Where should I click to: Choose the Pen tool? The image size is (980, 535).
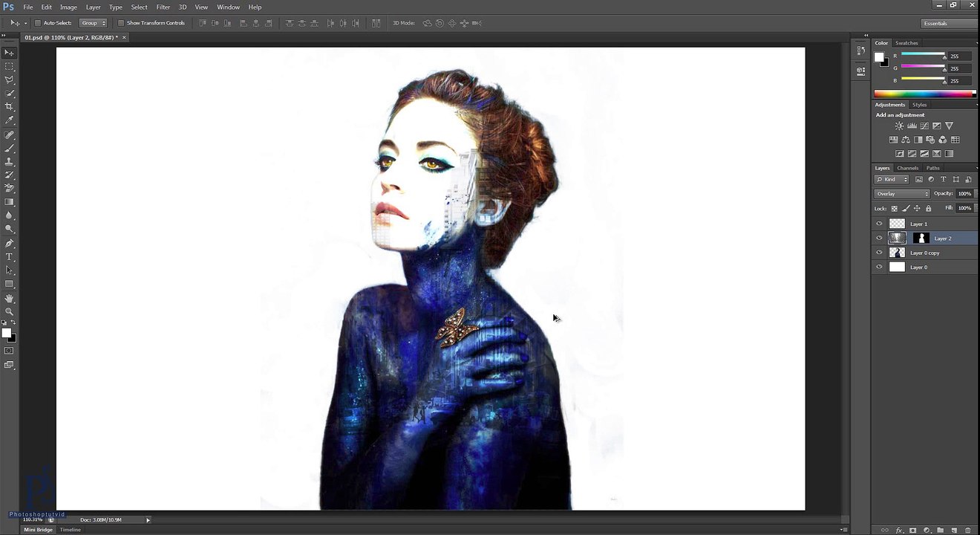pos(9,243)
